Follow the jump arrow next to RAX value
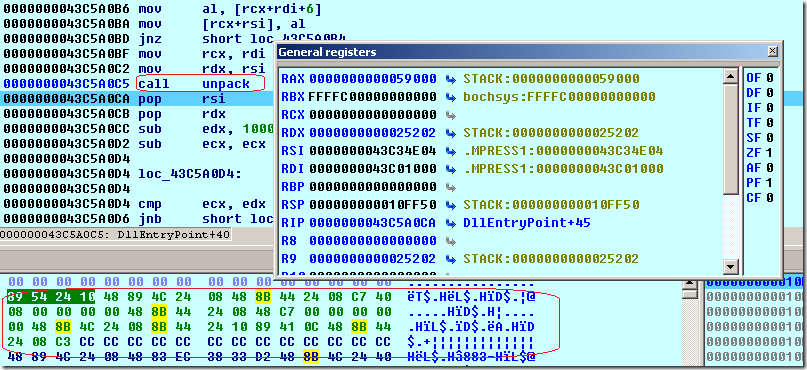The width and height of the screenshot is (807, 370). [450, 79]
